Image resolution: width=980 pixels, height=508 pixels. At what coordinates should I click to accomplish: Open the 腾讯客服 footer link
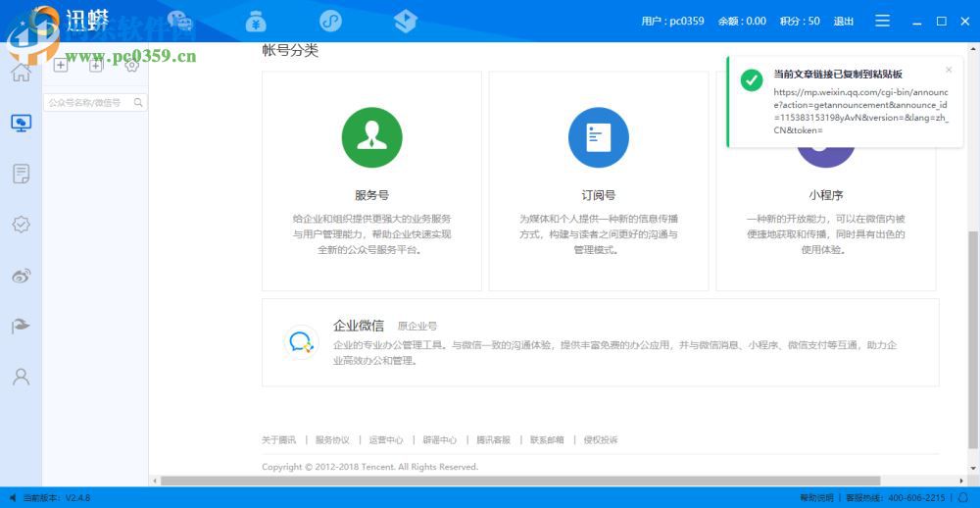(x=494, y=439)
